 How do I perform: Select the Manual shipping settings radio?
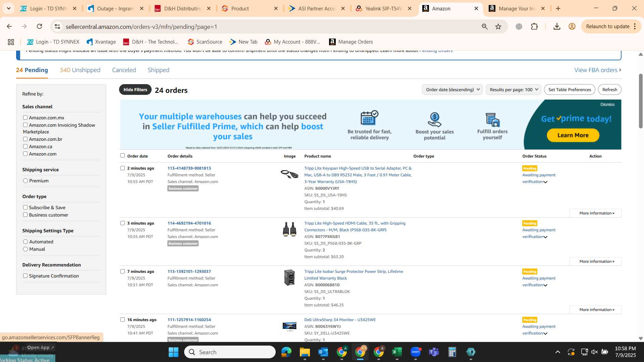coord(25,249)
